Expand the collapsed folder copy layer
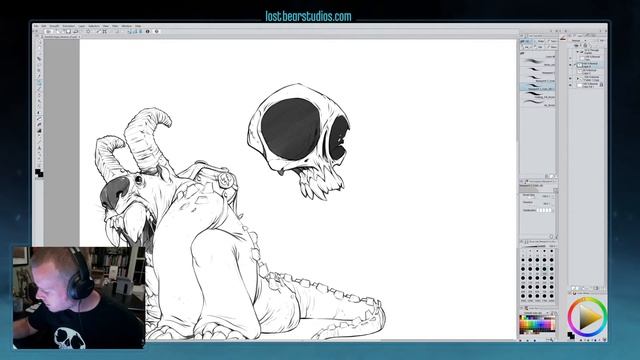The height and width of the screenshot is (360, 640). [578, 79]
